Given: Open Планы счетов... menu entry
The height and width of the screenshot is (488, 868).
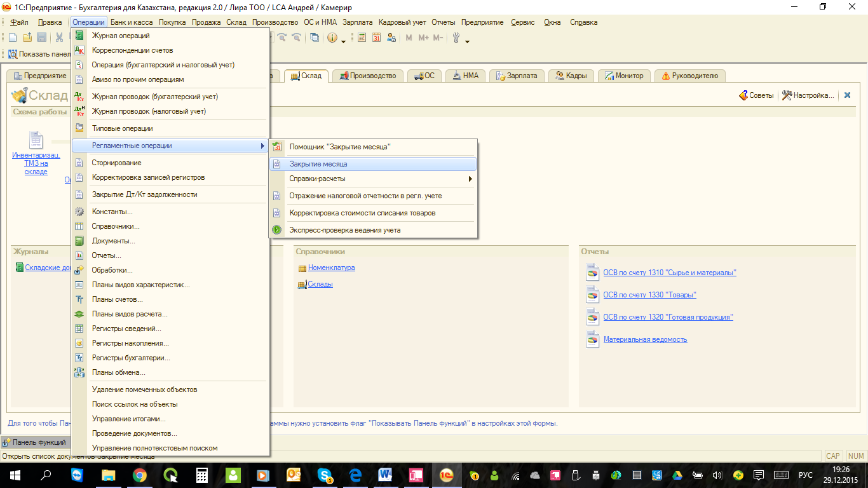Looking at the screenshot, I should pyautogui.click(x=171, y=299).
